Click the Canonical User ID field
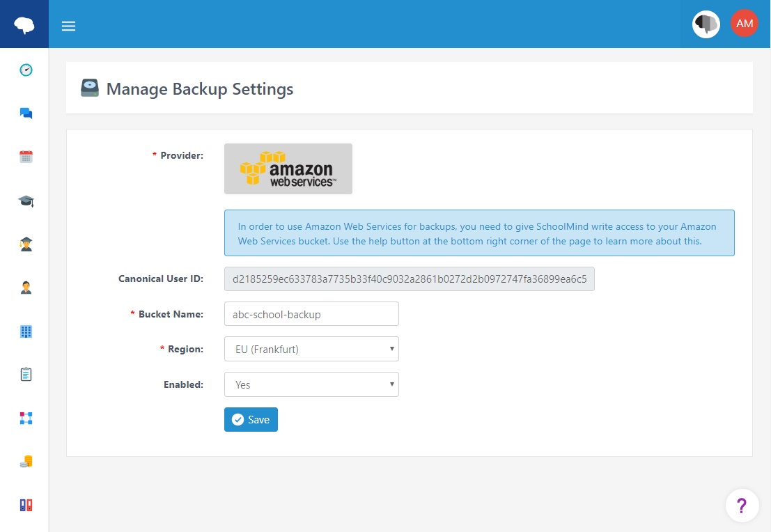 (x=409, y=279)
